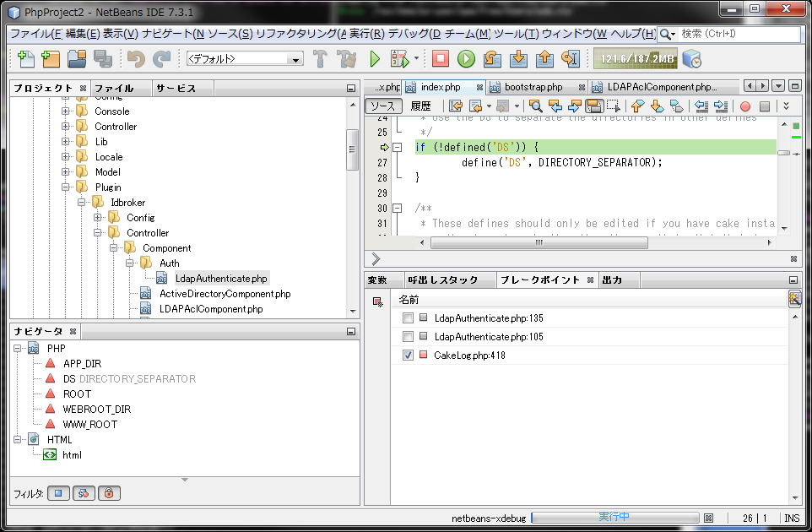Screen dimensions: 812x532
Task: Toggle first navigator filter button
Action: [x=58, y=493]
